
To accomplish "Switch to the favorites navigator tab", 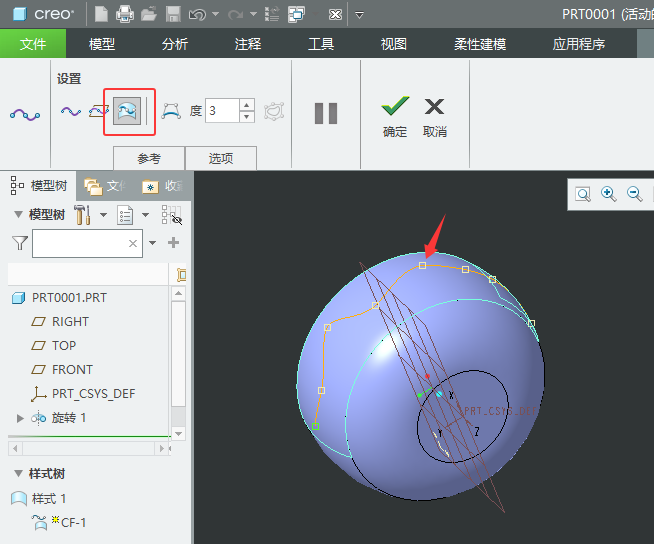I will click(x=163, y=186).
